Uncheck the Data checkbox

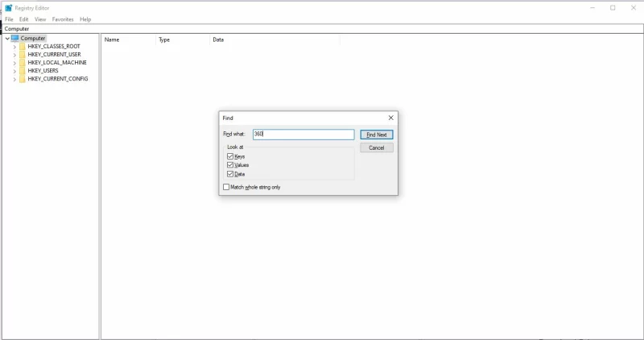[230, 174]
